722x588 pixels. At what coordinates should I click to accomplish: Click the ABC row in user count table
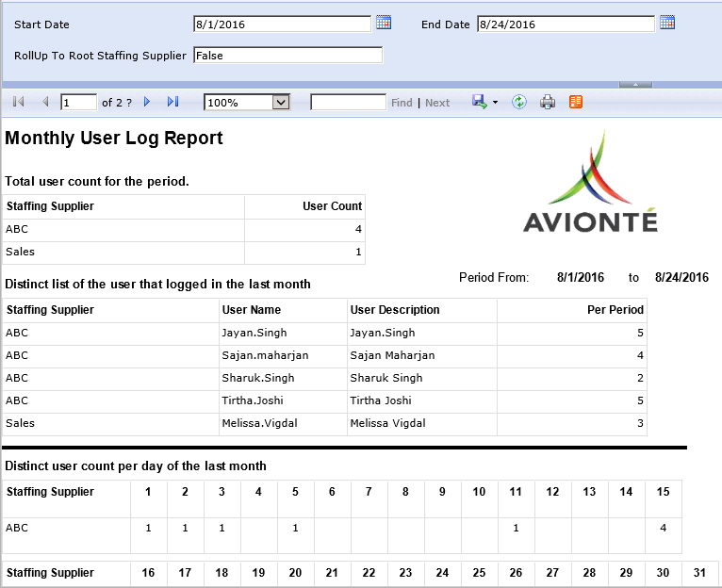click(x=184, y=229)
